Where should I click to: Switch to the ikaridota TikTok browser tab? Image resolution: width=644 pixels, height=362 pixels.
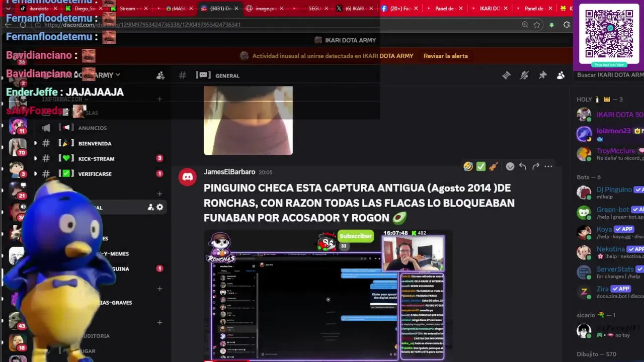(x=38, y=8)
